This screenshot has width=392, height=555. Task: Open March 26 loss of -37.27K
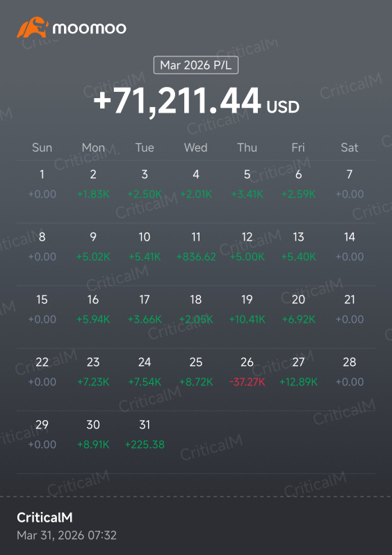pyautogui.click(x=247, y=371)
